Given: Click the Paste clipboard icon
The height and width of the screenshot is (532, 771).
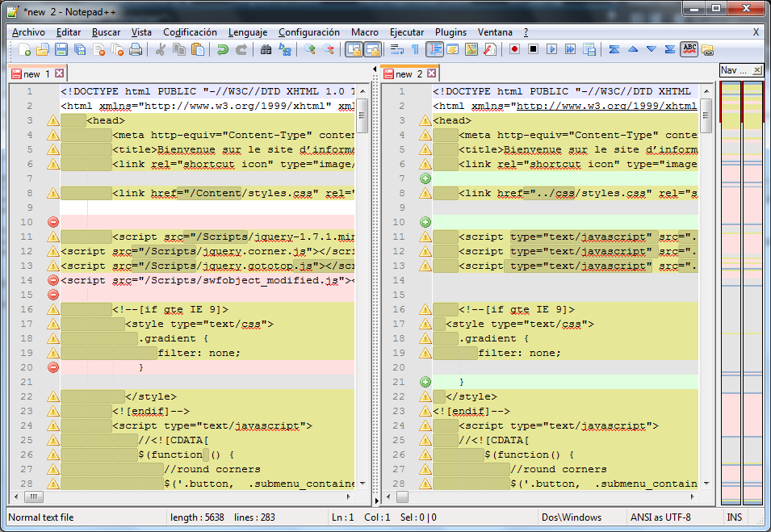Looking at the screenshot, I should pos(198,50).
